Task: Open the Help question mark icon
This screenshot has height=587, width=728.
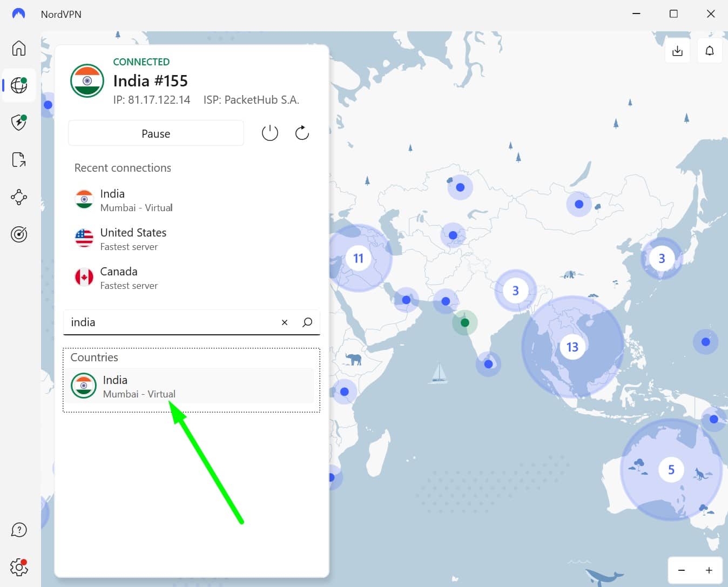Action: pos(19,530)
